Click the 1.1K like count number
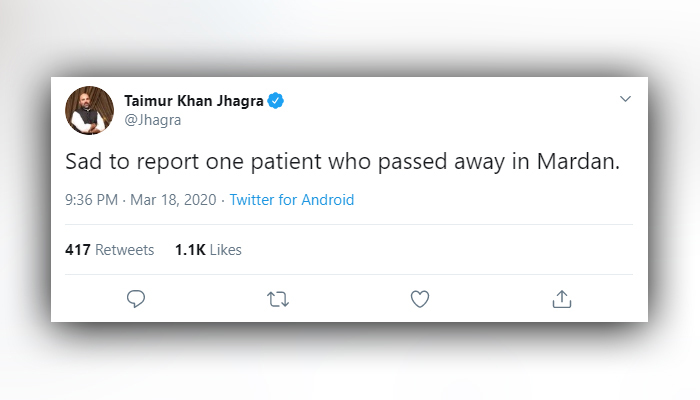This screenshot has height=400, width=700. (x=190, y=250)
